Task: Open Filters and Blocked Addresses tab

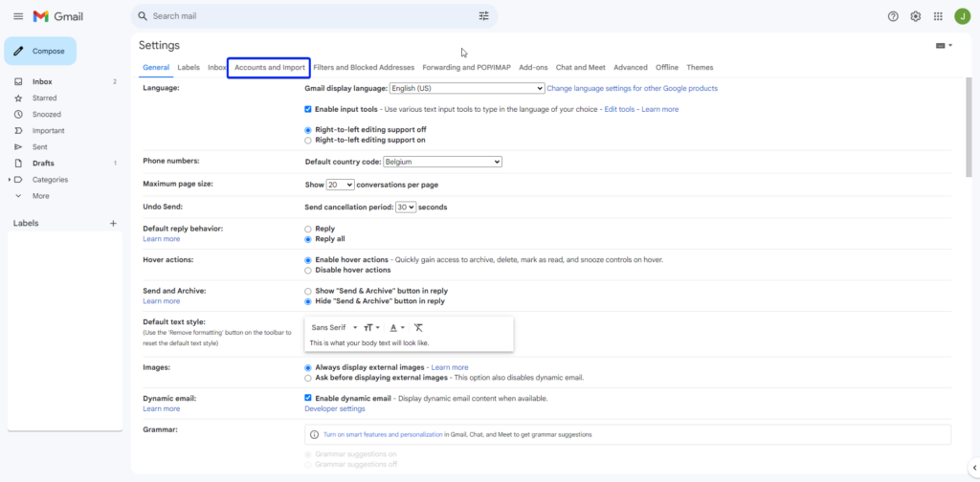Action: pyautogui.click(x=364, y=68)
